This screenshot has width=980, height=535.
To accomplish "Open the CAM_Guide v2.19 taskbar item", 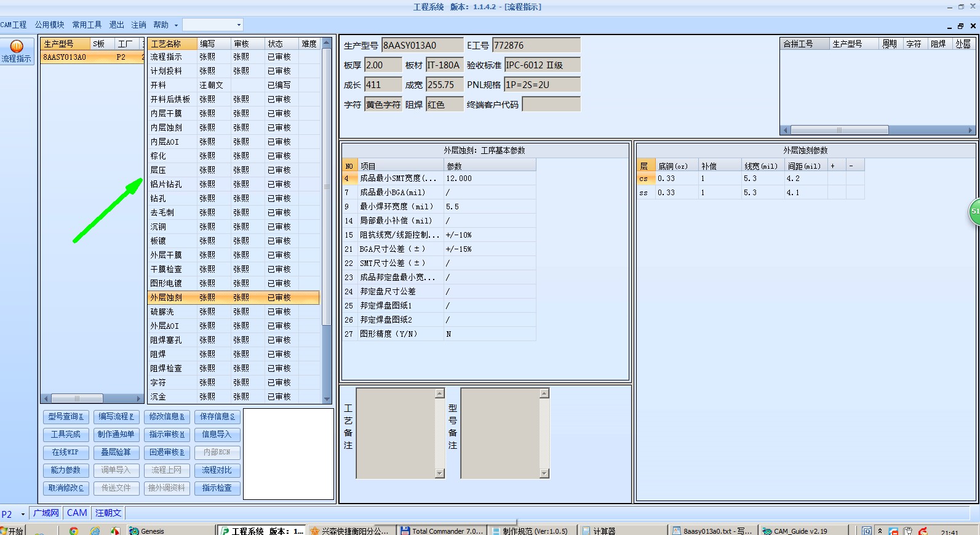I will [x=804, y=531].
